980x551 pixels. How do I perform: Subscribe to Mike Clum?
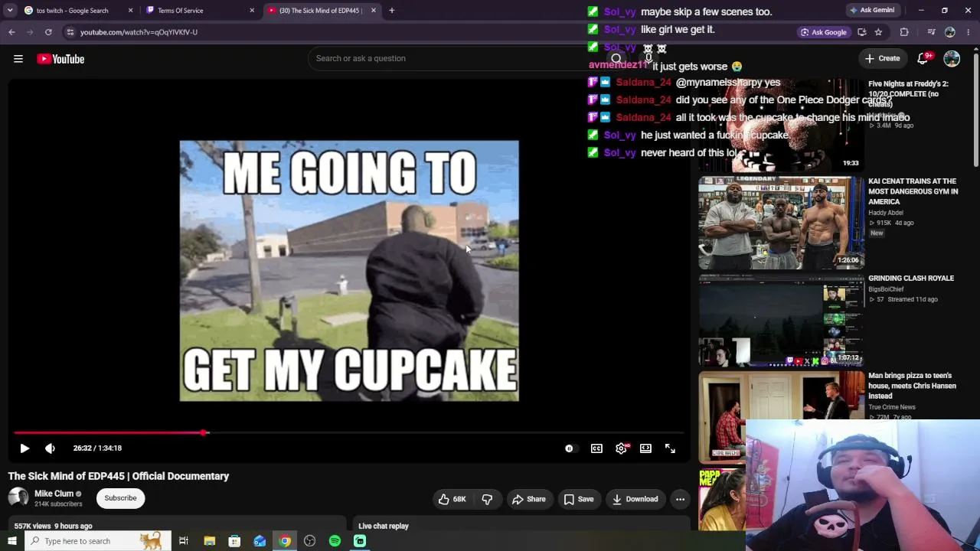click(x=120, y=498)
